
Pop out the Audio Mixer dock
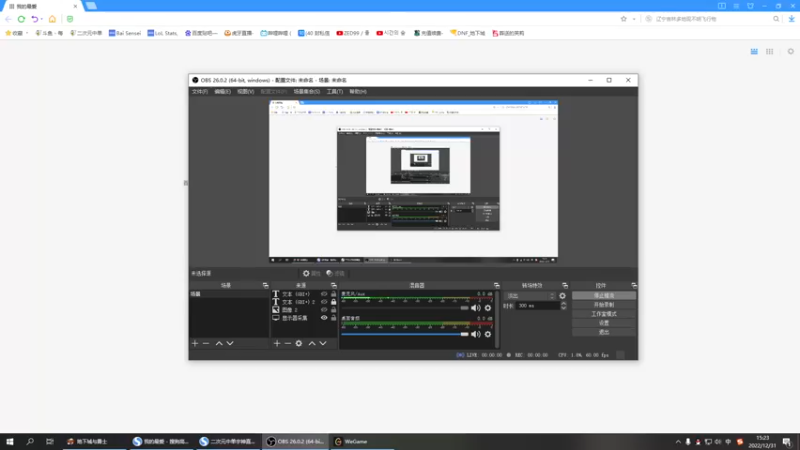(x=496, y=285)
